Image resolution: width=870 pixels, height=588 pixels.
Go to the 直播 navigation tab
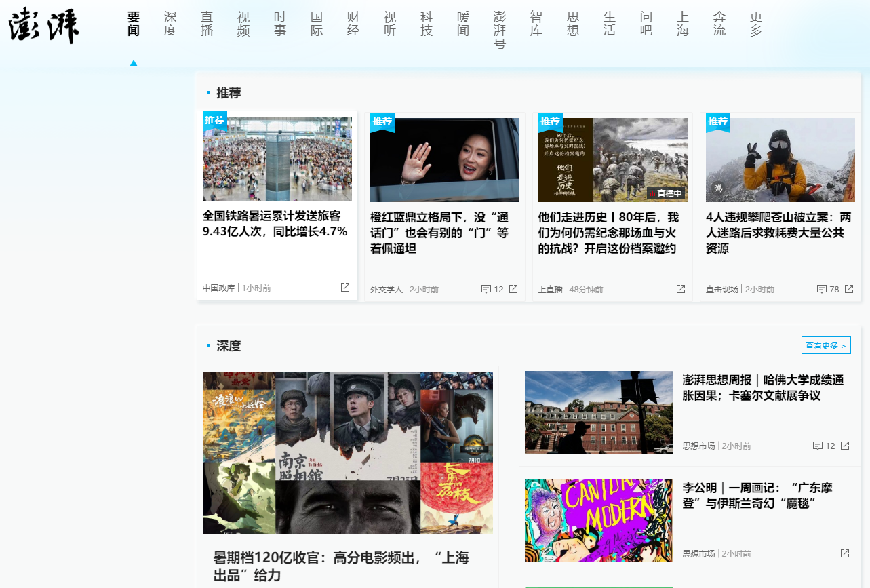point(207,24)
